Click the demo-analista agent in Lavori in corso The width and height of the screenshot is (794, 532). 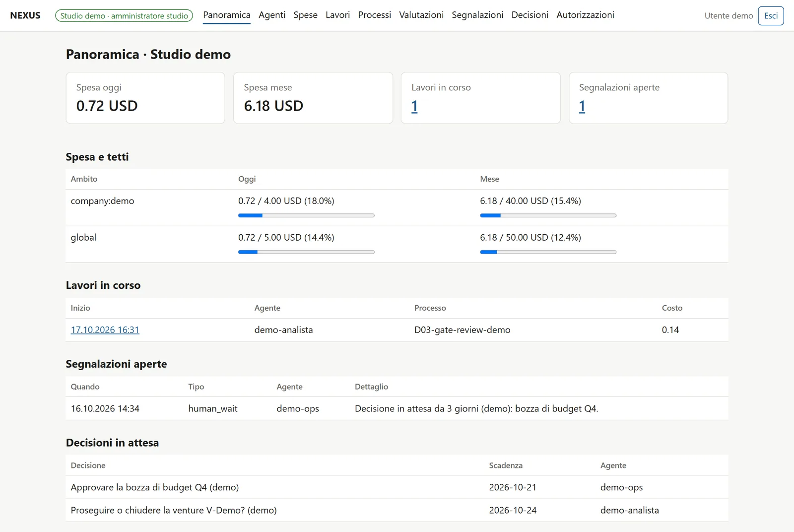(x=283, y=330)
